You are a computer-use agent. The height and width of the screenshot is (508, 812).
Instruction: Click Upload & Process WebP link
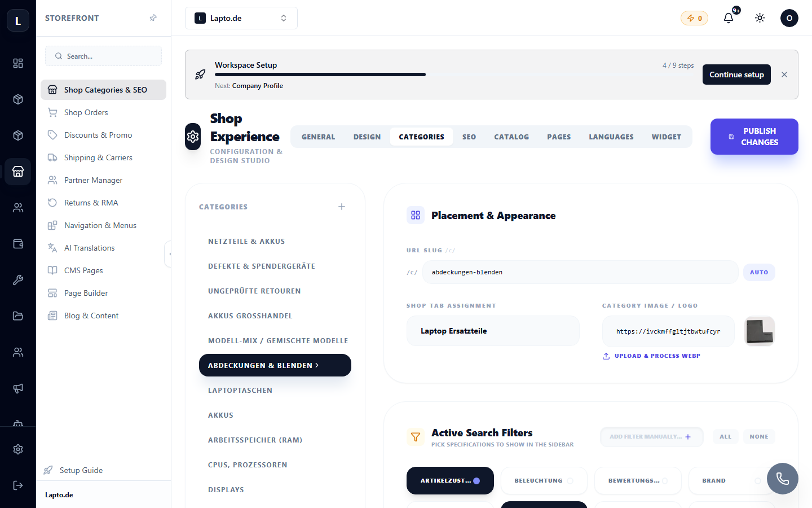click(651, 356)
